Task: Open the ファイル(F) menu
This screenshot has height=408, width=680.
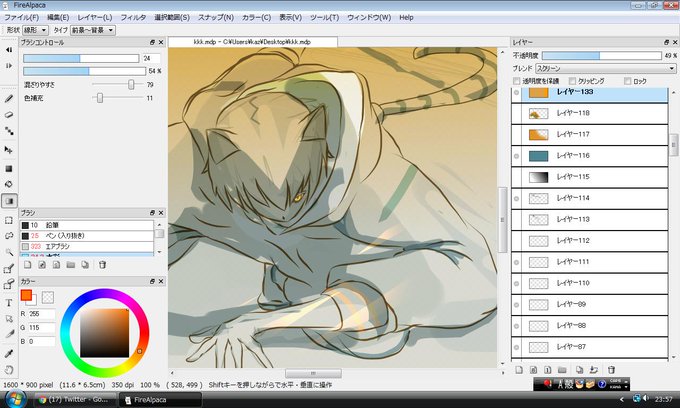Action: tap(21, 17)
